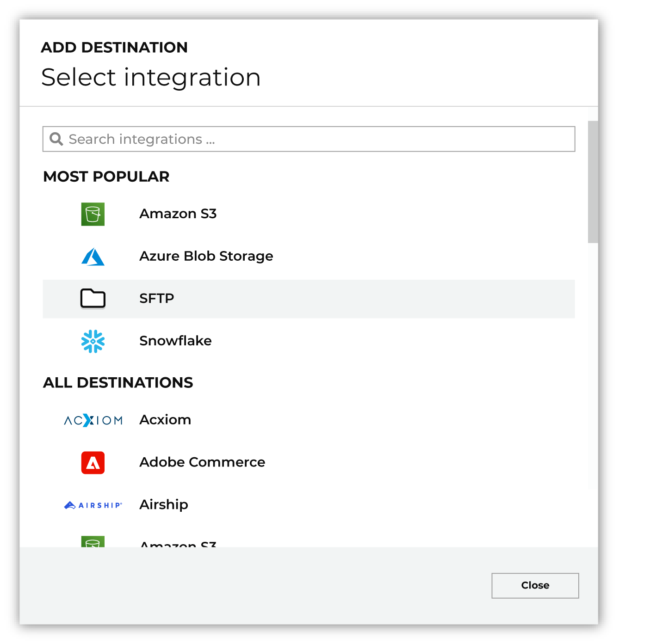Click the Amazon S3 bucket icon under Most Popular
The height and width of the screenshot is (644, 656).
click(x=93, y=214)
